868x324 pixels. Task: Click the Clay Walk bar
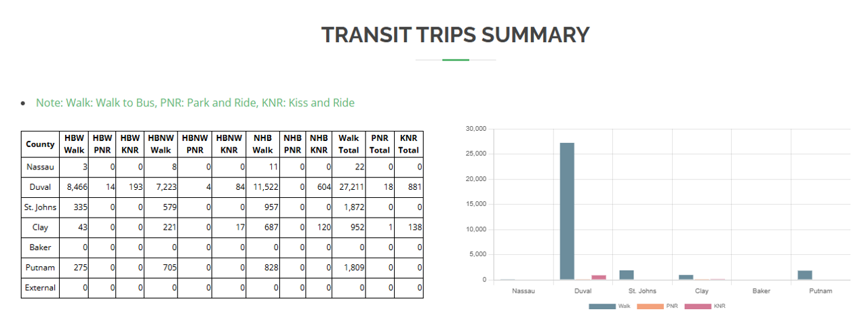[686, 277]
